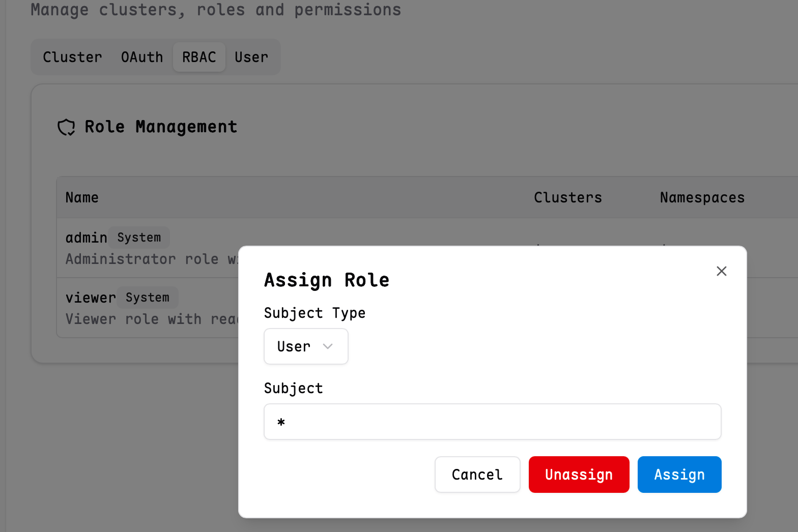Click the Name column header
The width and height of the screenshot is (798, 532).
pyautogui.click(x=82, y=197)
